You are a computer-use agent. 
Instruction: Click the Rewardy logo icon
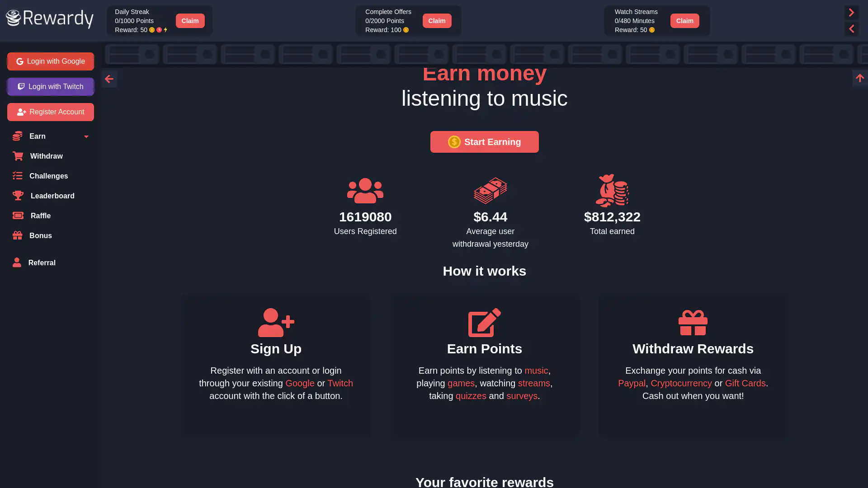pyautogui.click(x=14, y=18)
